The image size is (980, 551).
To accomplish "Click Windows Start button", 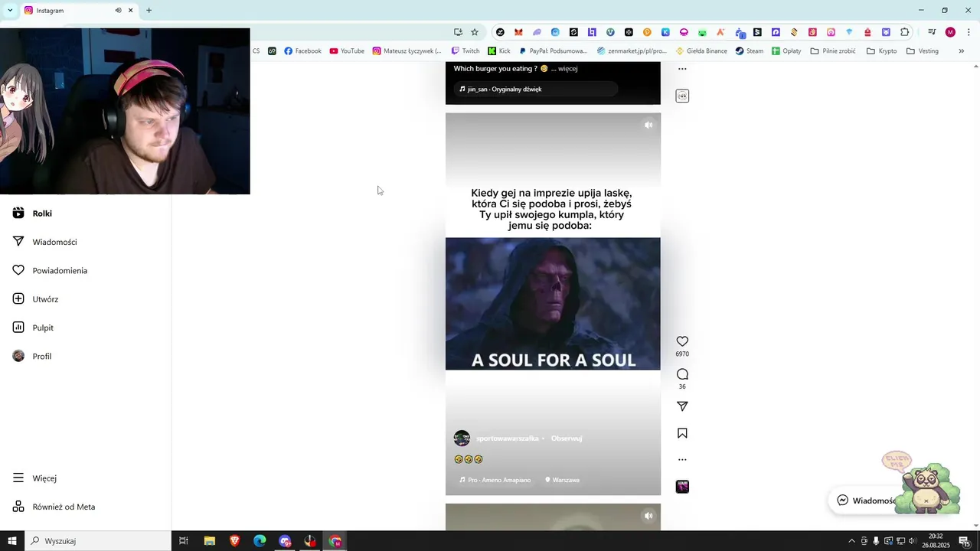I will click(12, 541).
